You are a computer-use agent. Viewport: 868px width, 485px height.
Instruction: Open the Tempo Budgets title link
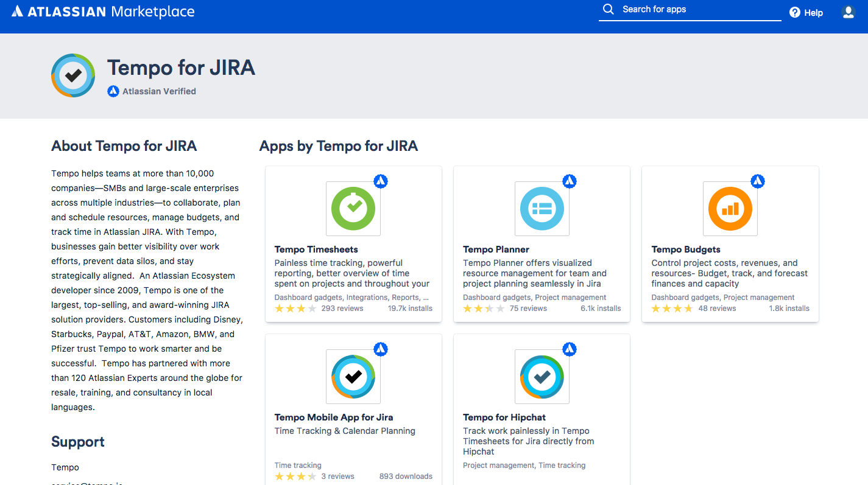tap(686, 249)
